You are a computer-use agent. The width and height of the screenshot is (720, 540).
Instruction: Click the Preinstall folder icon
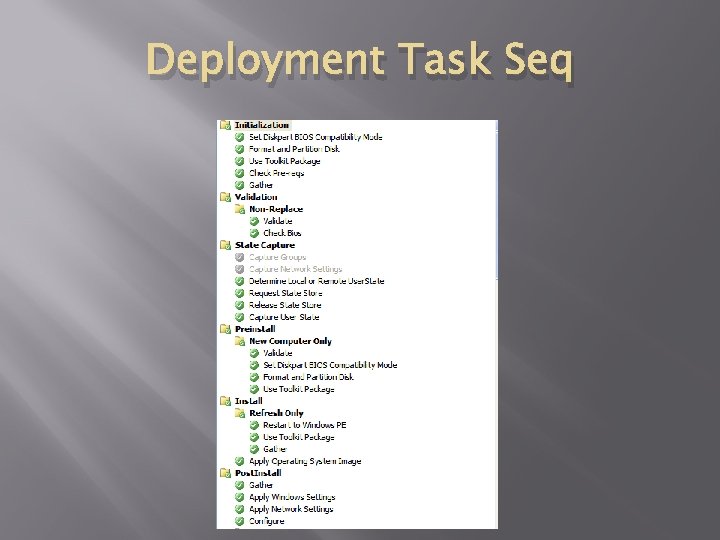pyautogui.click(x=225, y=329)
